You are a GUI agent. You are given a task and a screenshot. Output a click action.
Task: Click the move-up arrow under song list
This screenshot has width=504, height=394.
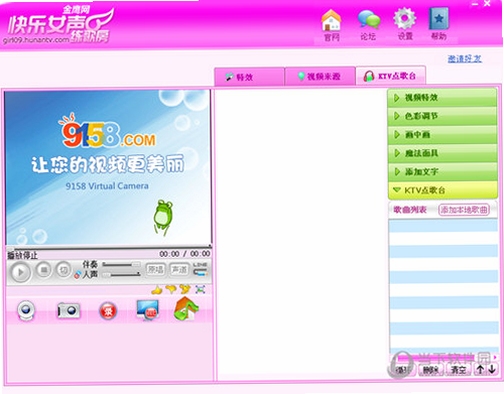pos(480,369)
